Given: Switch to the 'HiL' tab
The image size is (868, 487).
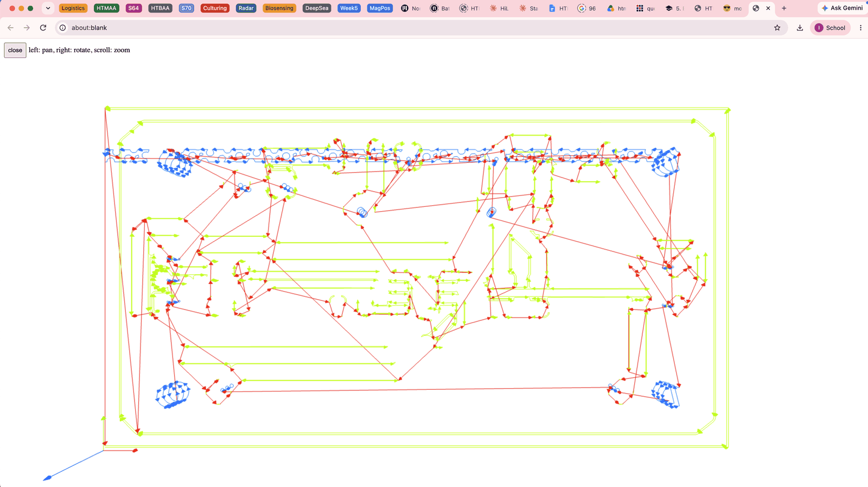Looking at the screenshot, I should [x=499, y=8].
